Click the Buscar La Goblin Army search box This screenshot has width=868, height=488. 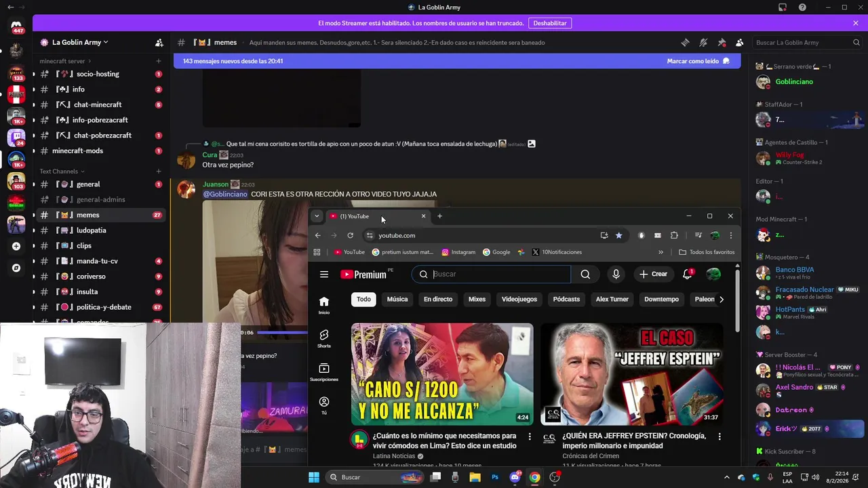[808, 42]
